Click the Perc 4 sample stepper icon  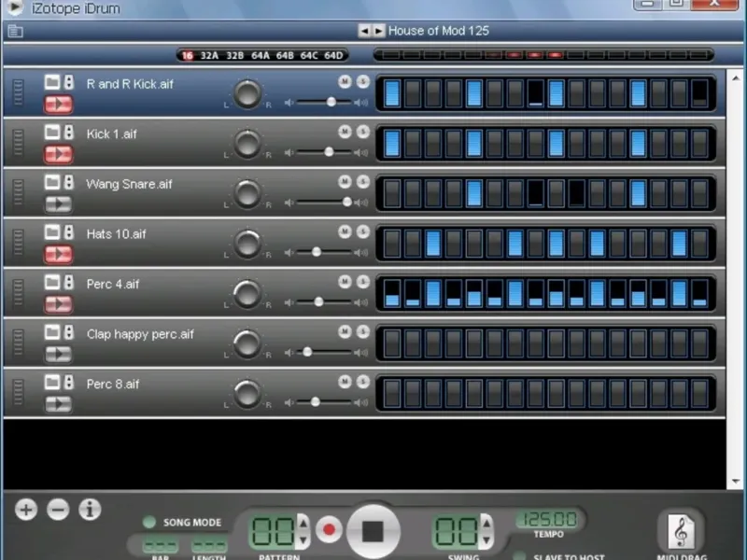point(69,282)
